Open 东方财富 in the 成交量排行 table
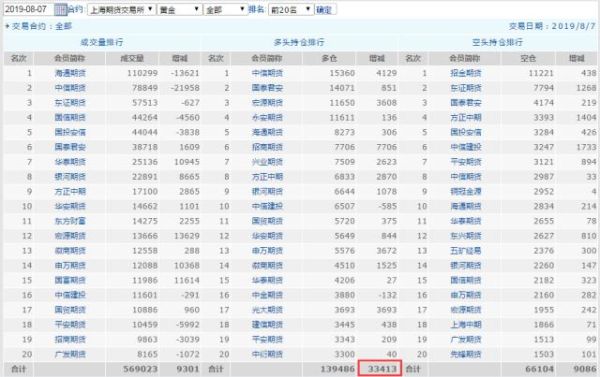 pyautogui.click(x=70, y=221)
